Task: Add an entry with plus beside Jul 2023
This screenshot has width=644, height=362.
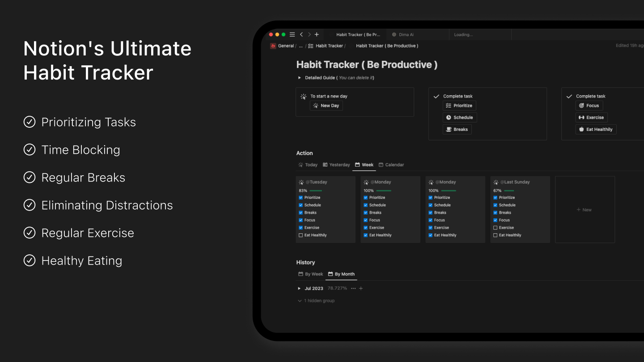Action: tap(361, 288)
